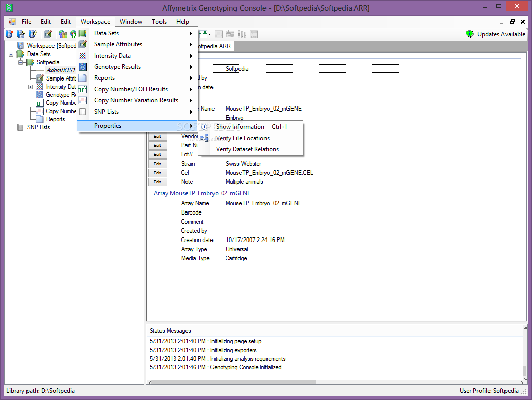532x400 pixels.
Task: Click the Updates Available link
Action: (x=501, y=34)
